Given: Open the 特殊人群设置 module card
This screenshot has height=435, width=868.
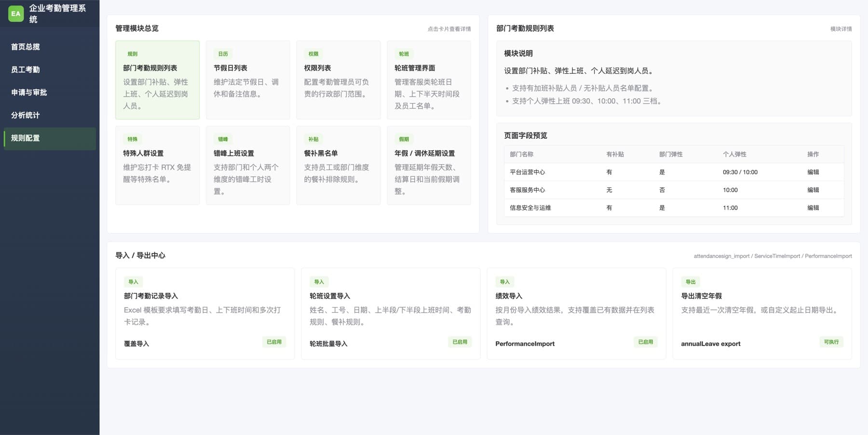Looking at the screenshot, I should click(x=157, y=165).
